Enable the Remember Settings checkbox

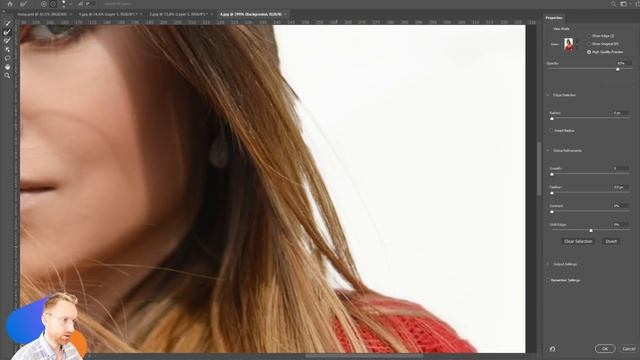coord(549,280)
